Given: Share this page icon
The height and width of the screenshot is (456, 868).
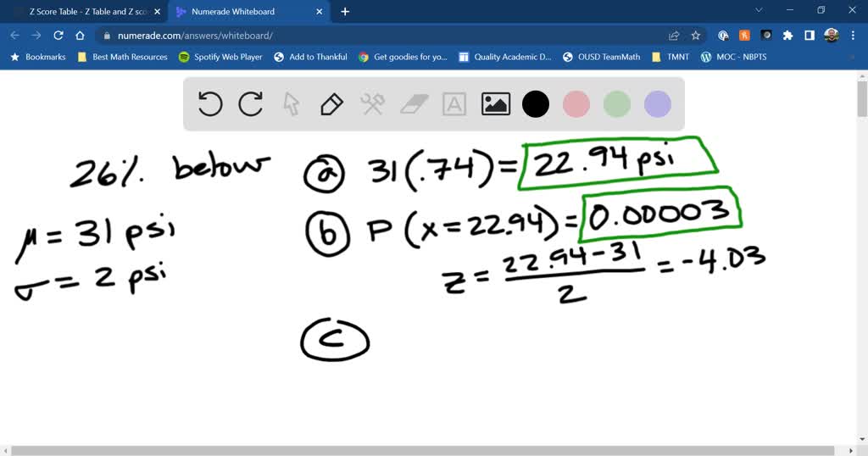Looking at the screenshot, I should 674,36.
